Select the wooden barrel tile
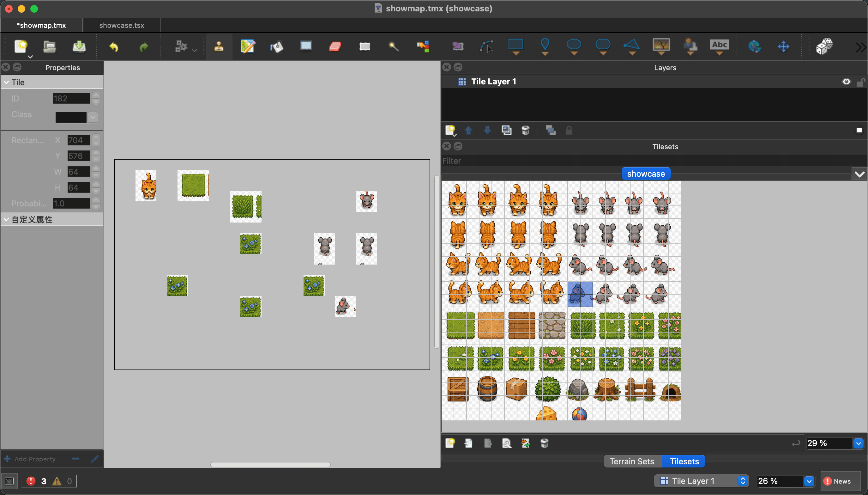 pos(487,388)
